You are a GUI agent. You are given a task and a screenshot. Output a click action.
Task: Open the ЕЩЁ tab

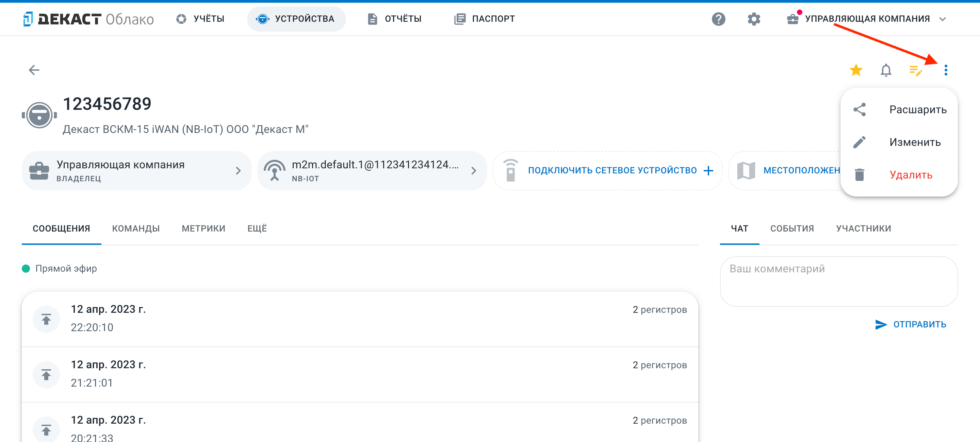(x=257, y=228)
